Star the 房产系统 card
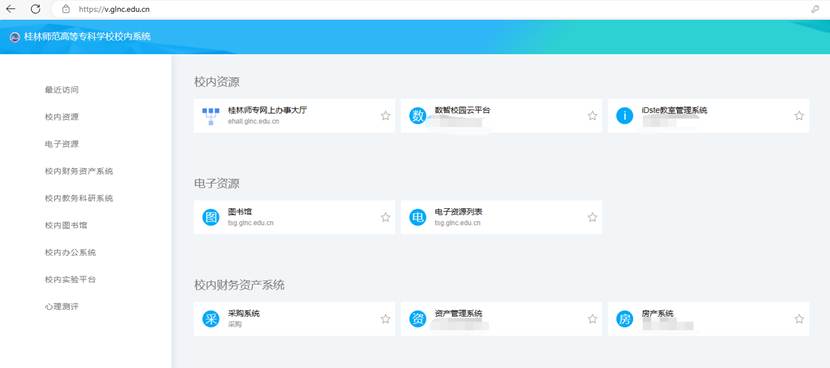Image resolution: width=830 pixels, height=368 pixels. pos(799,319)
